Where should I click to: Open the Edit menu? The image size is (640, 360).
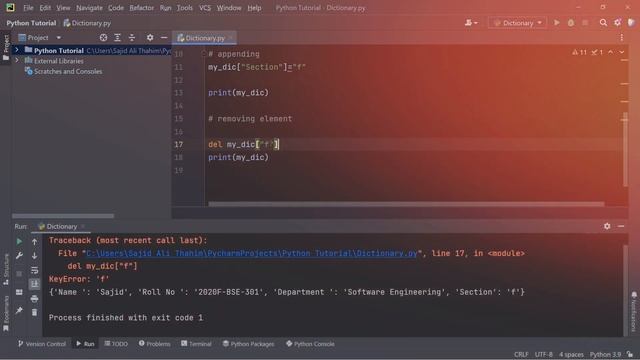[45, 8]
